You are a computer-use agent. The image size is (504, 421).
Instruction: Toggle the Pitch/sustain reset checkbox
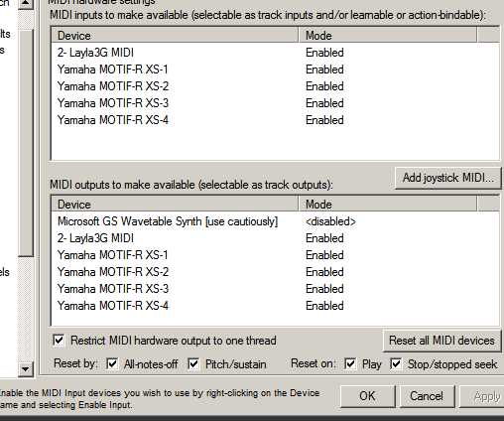coord(193,364)
